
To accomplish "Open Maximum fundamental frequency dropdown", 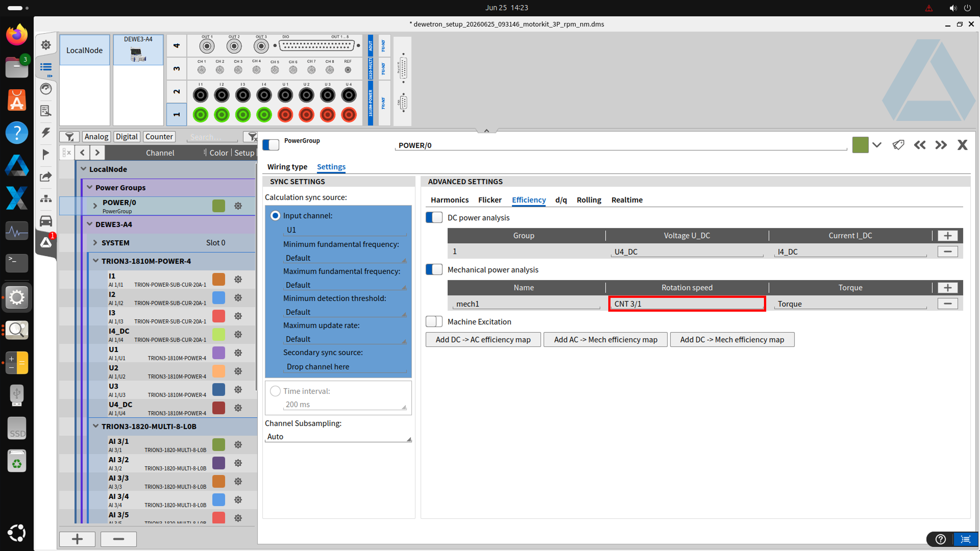I will click(345, 285).
